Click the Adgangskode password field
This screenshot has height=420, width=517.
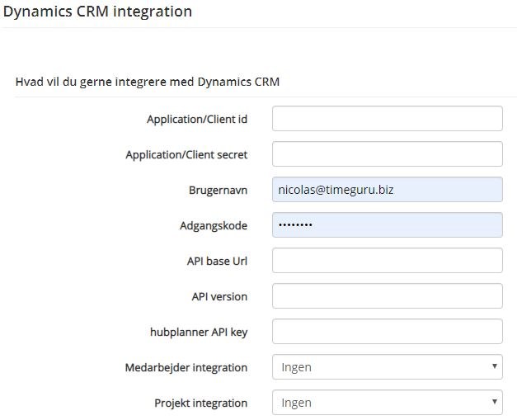[x=388, y=225]
